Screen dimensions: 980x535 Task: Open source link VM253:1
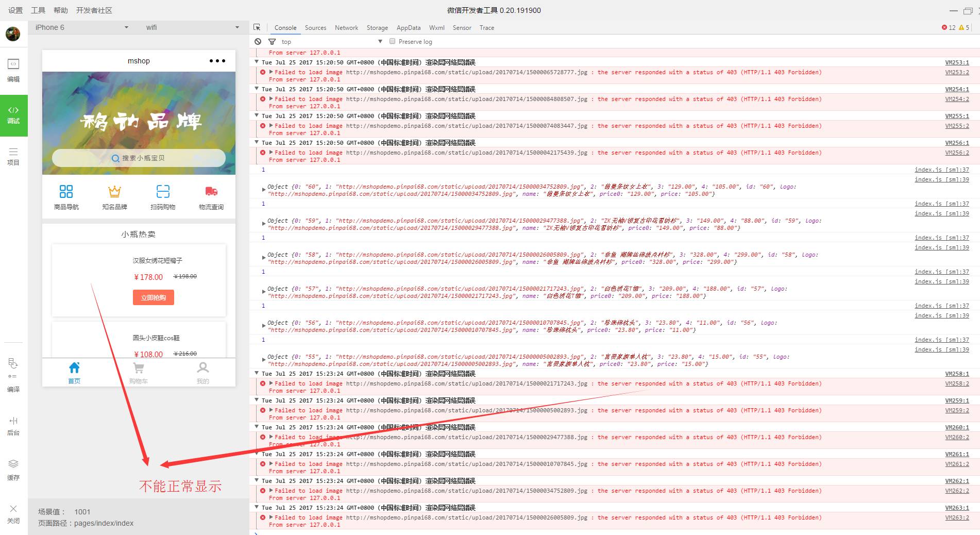click(957, 62)
